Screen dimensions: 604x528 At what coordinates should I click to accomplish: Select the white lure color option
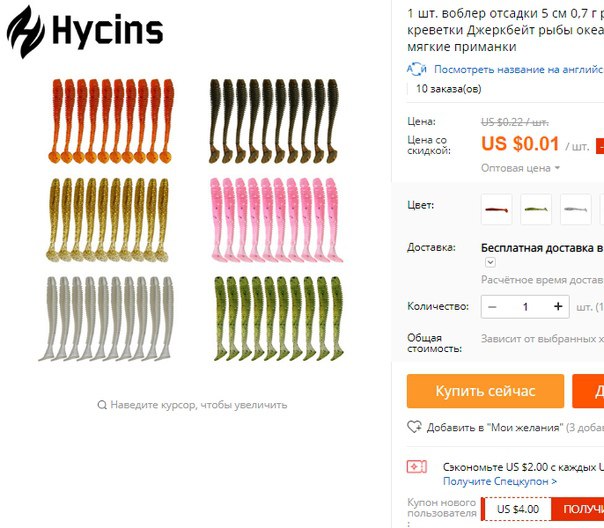[575, 210]
